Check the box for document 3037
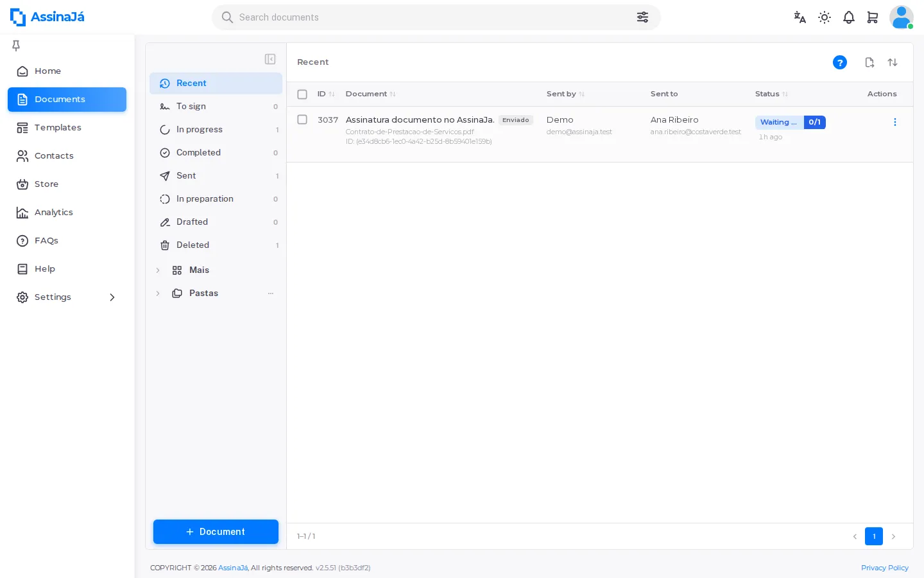The height and width of the screenshot is (578, 924). 302,119
